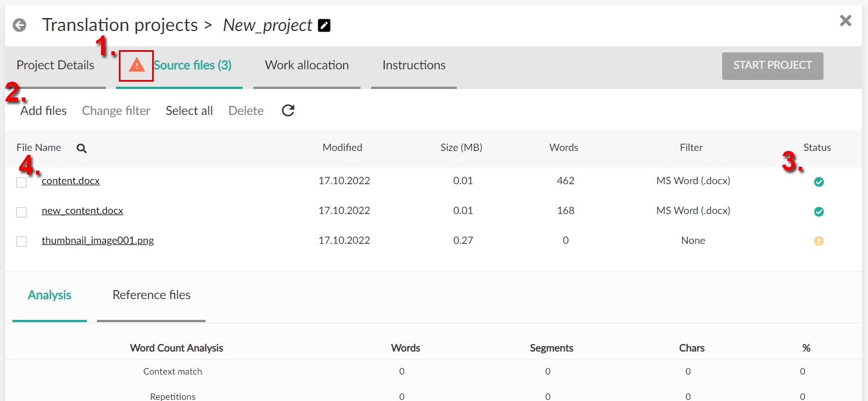Click the Size (MB) column header
The image size is (868, 401).
461,148
